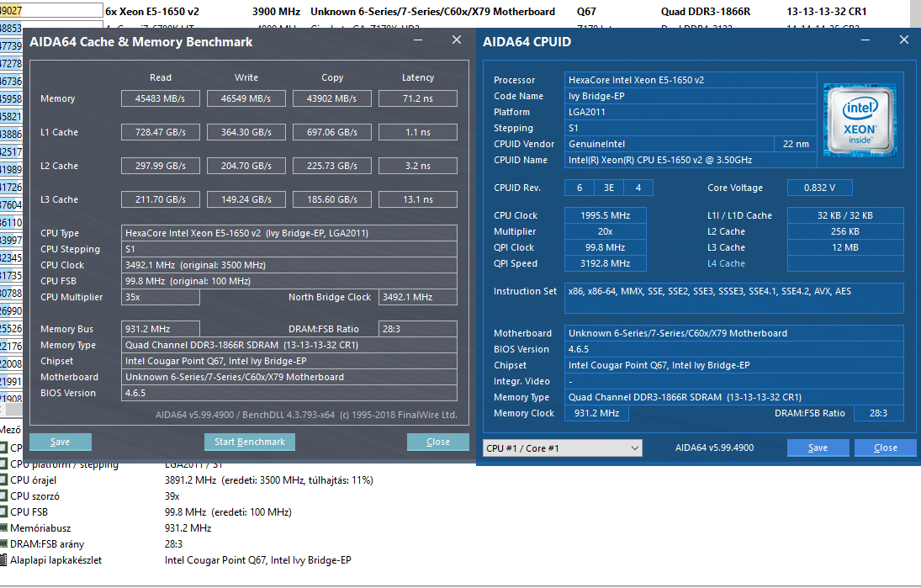The height and width of the screenshot is (588, 921).
Task: Click the L2 Cache latency 3.2 ns
Action: click(x=418, y=166)
